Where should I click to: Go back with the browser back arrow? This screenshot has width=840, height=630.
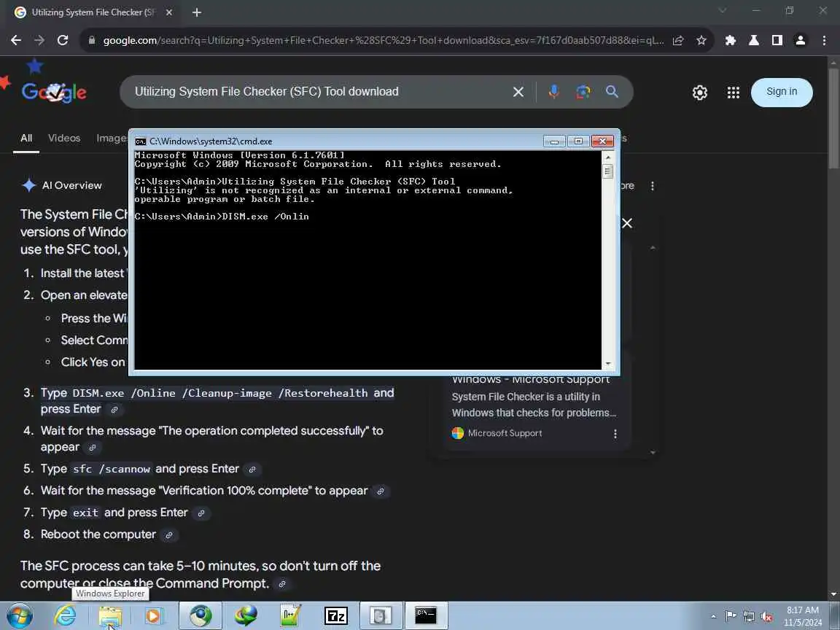16,40
